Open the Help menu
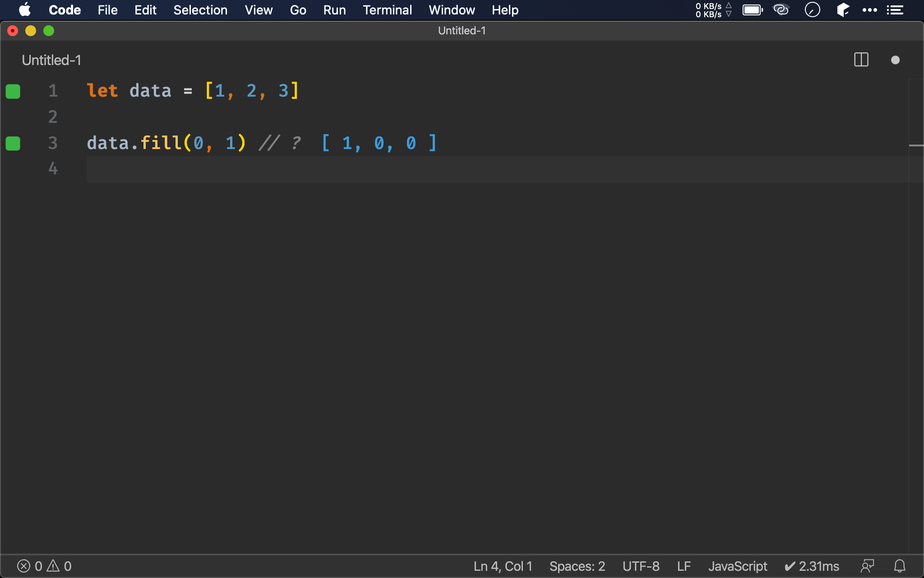The height and width of the screenshot is (578, 924). point(505,10)
